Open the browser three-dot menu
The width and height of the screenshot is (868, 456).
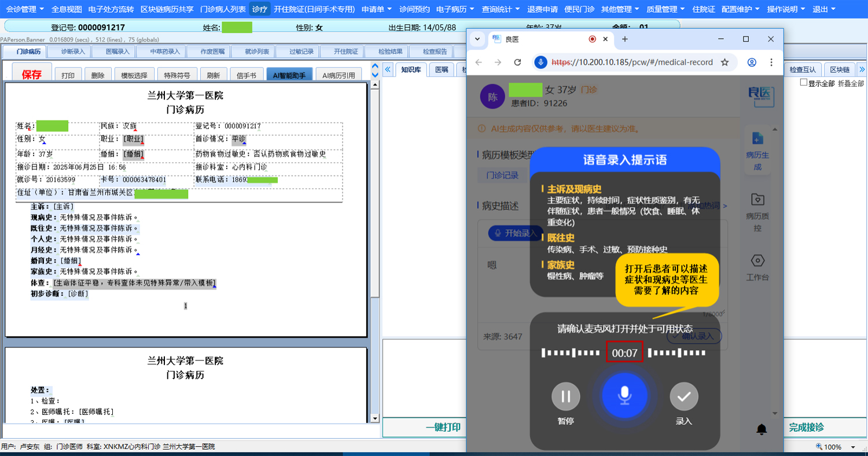(x=771, y=62)
